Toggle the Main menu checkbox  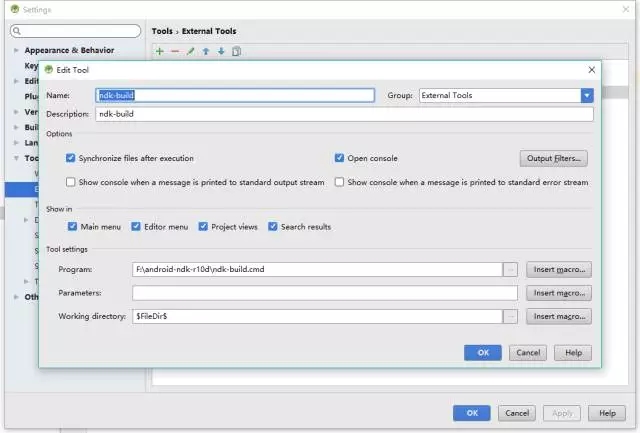pos(72,226)
